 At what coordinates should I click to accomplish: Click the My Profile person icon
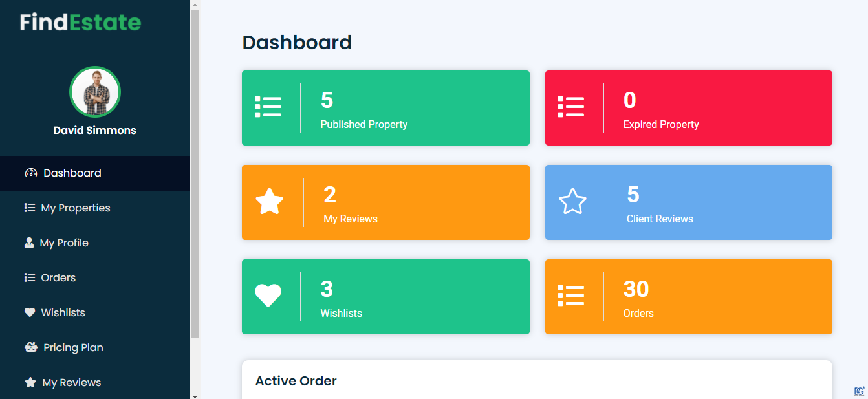click(29, 243)
